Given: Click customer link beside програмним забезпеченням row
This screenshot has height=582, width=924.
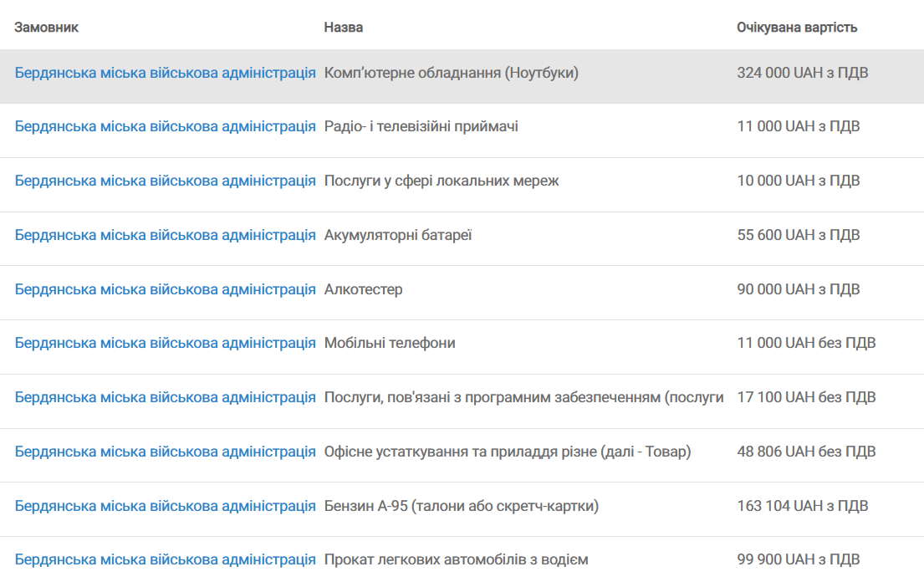Looking at the screenshot, I should point(165,397).
